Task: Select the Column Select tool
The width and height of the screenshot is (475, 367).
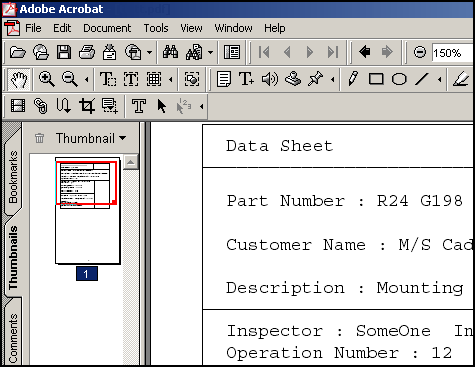Action: [131, 79]
